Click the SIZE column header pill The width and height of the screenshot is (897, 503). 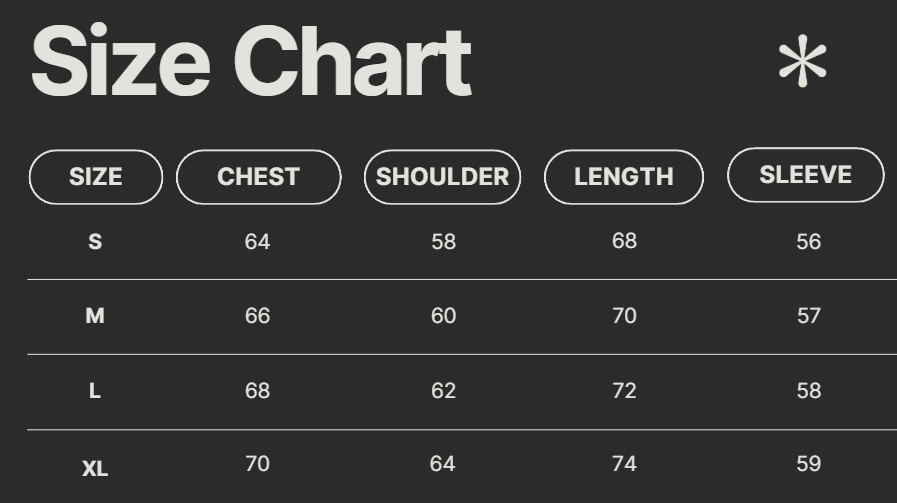tap(96, 177)
